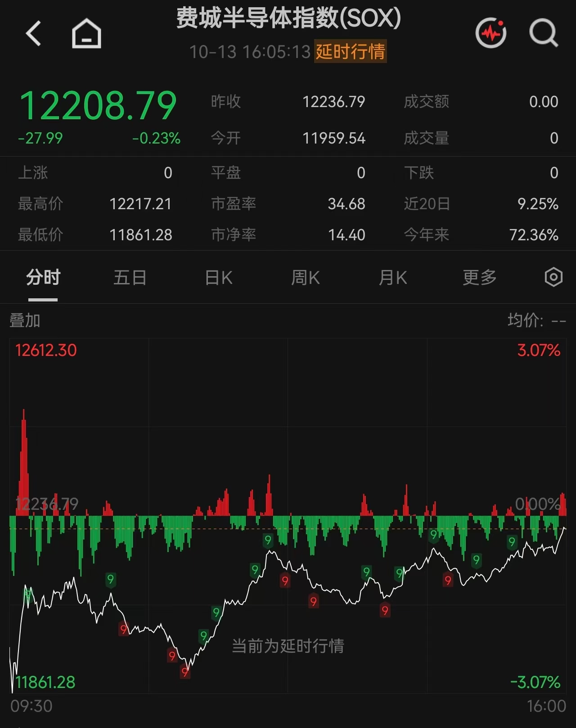This screenshot has height=728, width=576.
Task: Tap the index title 费城半导体指数(SOX)
Action: click(x=288, y=18)
